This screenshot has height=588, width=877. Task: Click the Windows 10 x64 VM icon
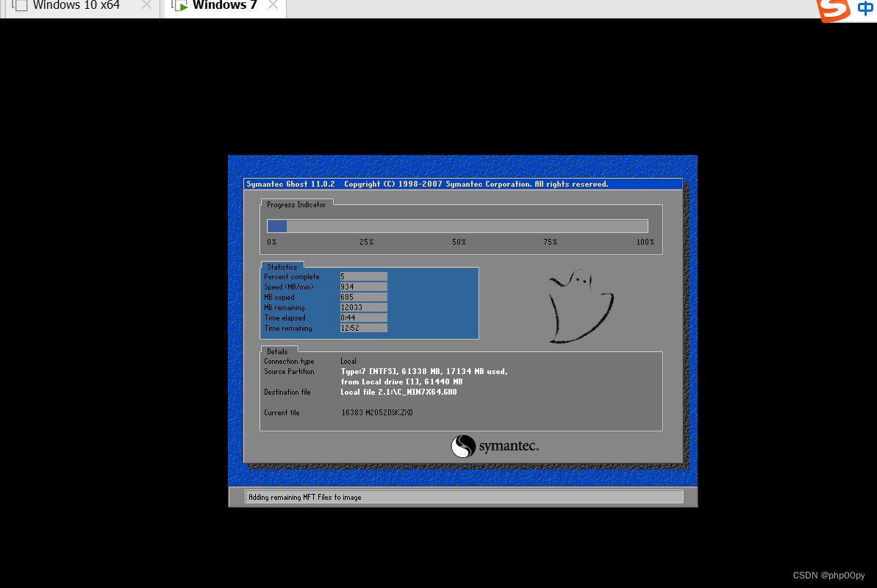[20, 6]
